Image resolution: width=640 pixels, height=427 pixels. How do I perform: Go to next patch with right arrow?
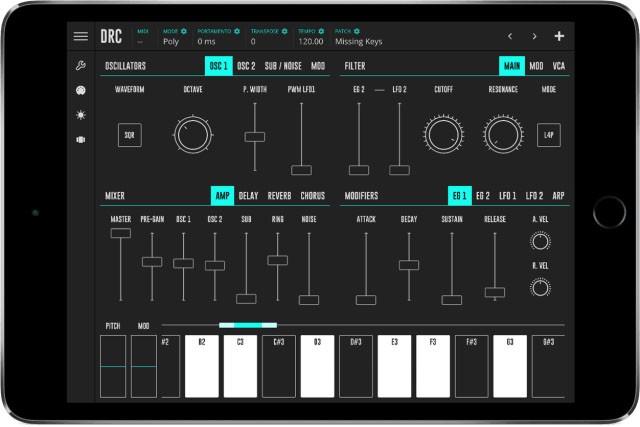[534, 37]
